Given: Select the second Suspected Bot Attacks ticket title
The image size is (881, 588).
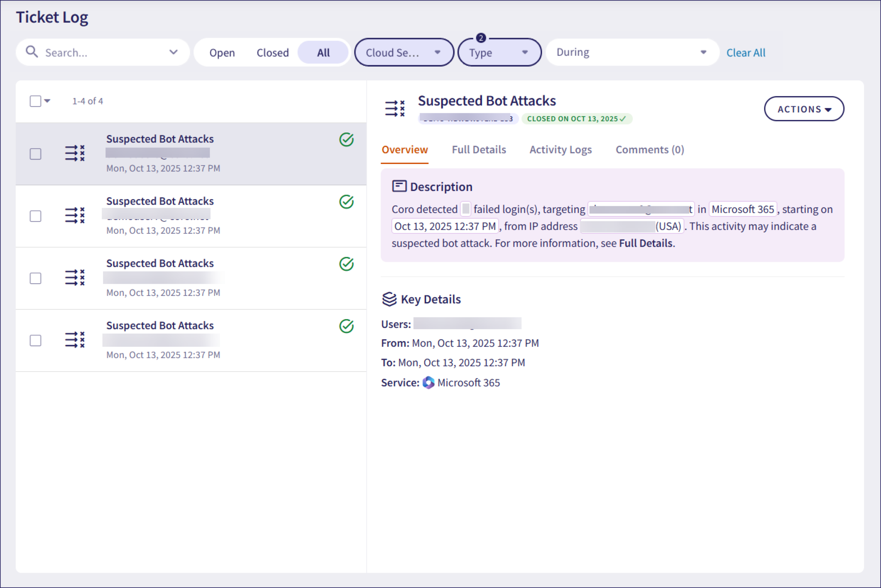Looking at the screenshot, I should [x=160, y=201].
